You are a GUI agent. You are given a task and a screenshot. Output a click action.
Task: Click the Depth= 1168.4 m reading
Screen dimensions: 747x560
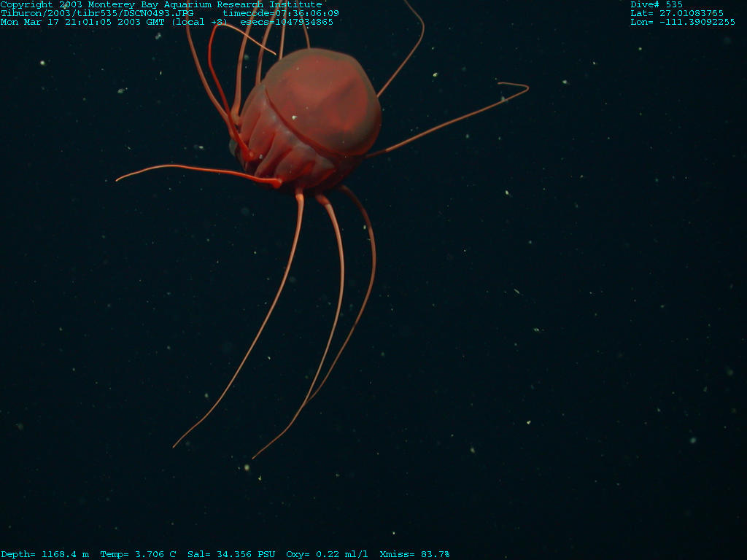point(45,554)
